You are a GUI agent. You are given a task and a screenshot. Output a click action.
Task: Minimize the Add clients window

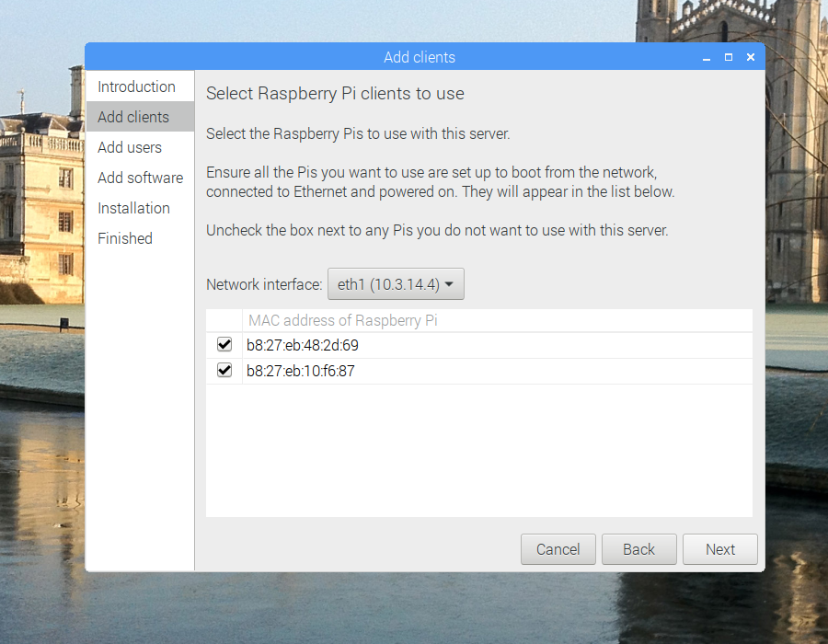coord(706,57)
